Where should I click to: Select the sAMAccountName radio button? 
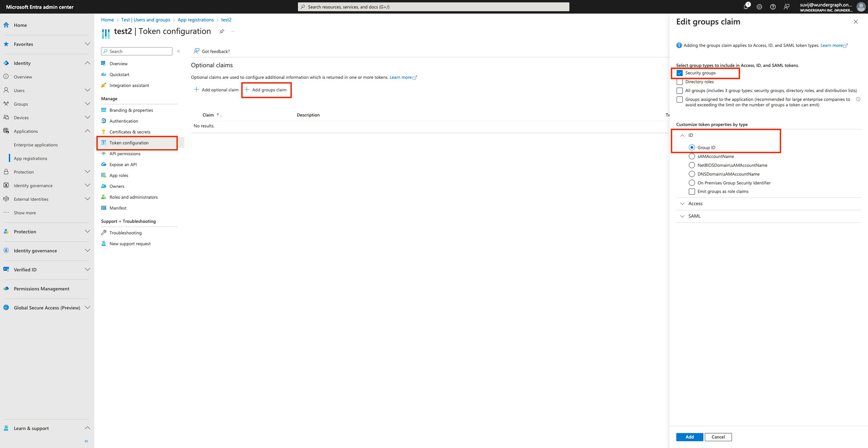pyautogui.click(x=692, y=156)
